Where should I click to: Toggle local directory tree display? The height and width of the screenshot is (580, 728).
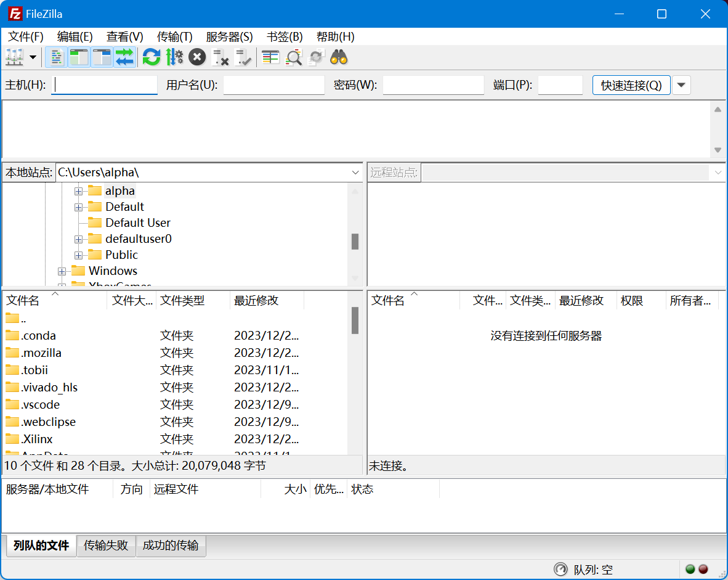(x=79, y=57)
